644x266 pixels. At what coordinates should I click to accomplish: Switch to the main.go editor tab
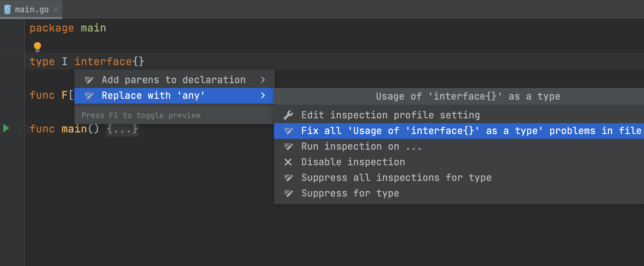(32, 9)
